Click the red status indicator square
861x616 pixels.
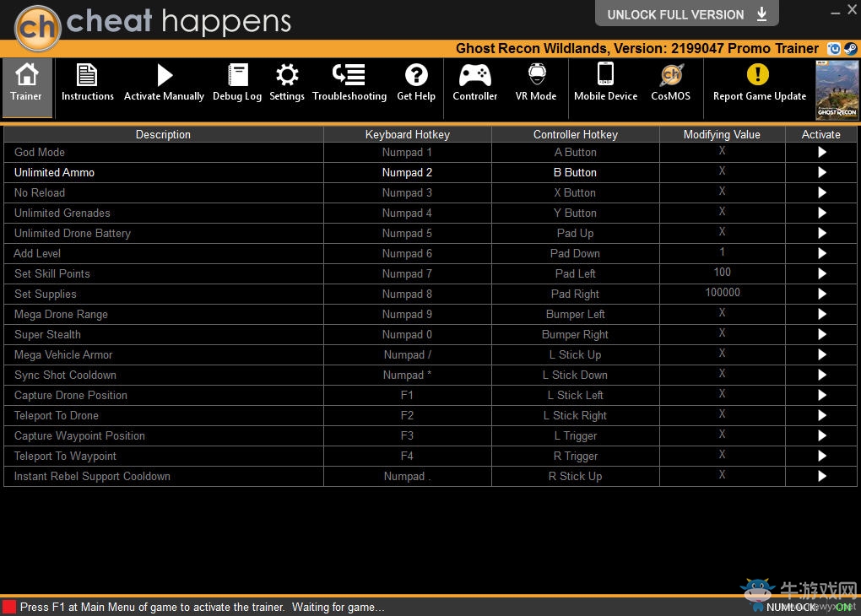click(x=8, y=607)
